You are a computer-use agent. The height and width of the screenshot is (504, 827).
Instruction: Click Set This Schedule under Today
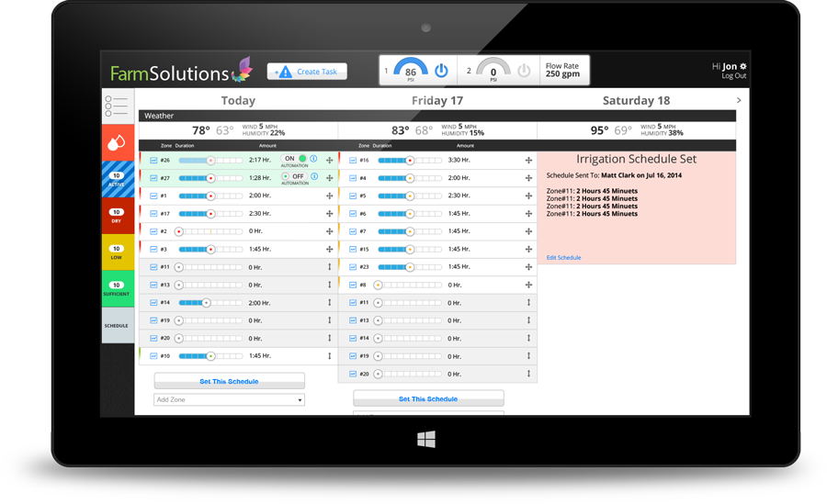[x=229, y=381]
